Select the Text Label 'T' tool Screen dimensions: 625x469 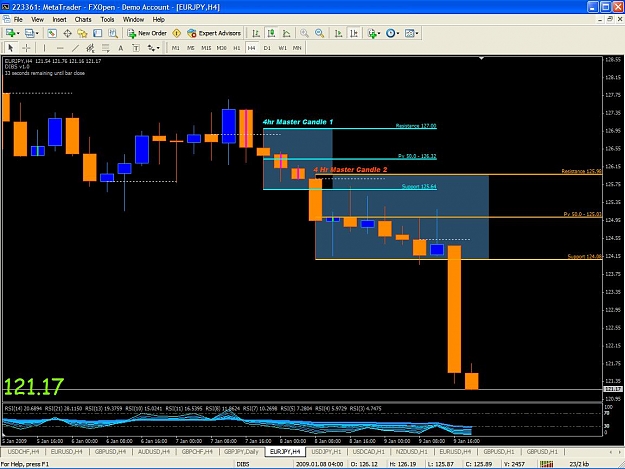click(x=136, y=48)
